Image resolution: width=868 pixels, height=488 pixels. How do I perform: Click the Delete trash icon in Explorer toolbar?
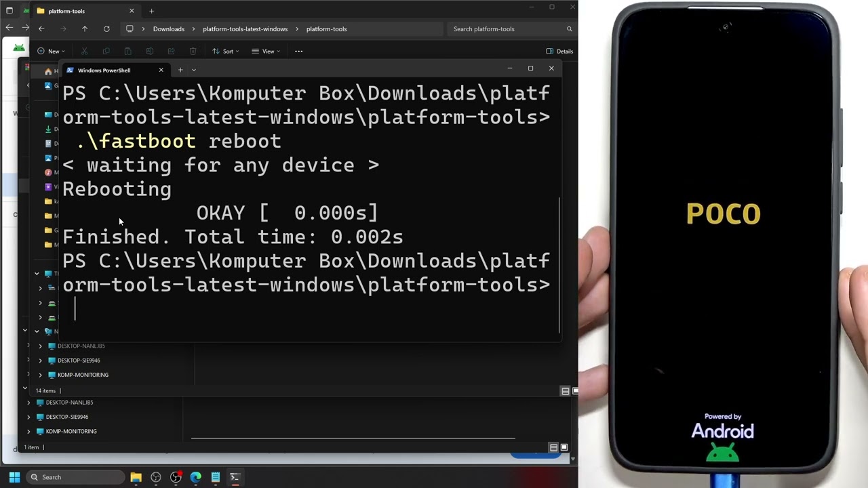pyautogui.click(x=193, y=52)
